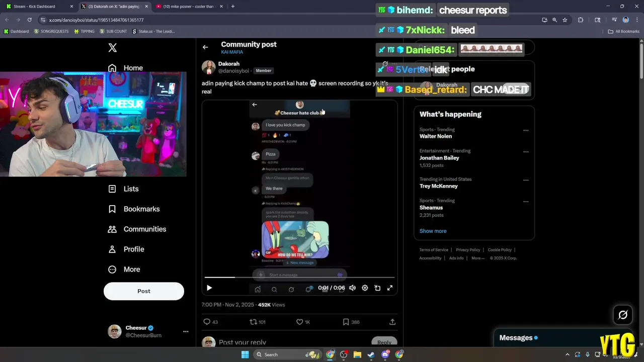Open options for Walter Nolen trend
Viewport: 644px width, 362px height.
[526, 131]
